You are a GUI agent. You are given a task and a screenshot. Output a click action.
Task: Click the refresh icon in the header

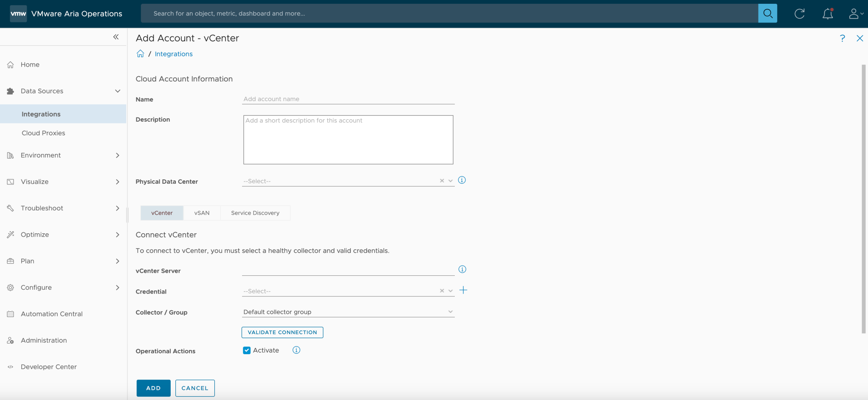coord(800,13)
